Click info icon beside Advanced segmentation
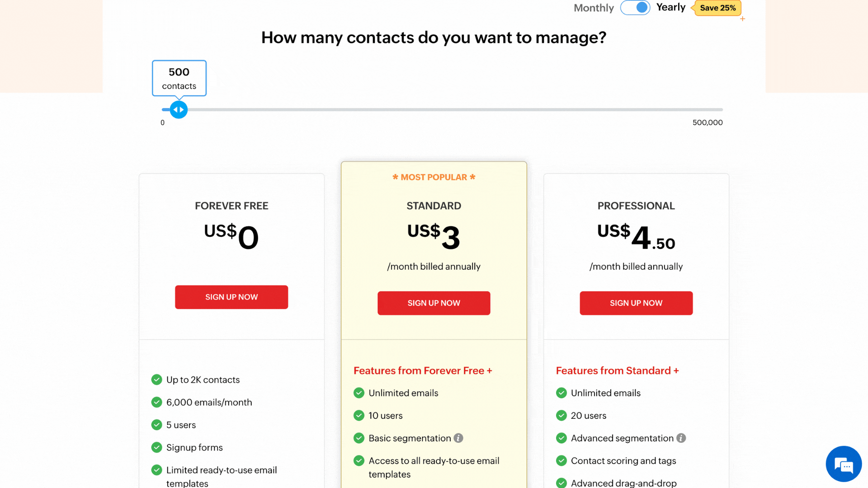Image resolution: width=868 pixels, height=488 pixels. pos(681,438)
